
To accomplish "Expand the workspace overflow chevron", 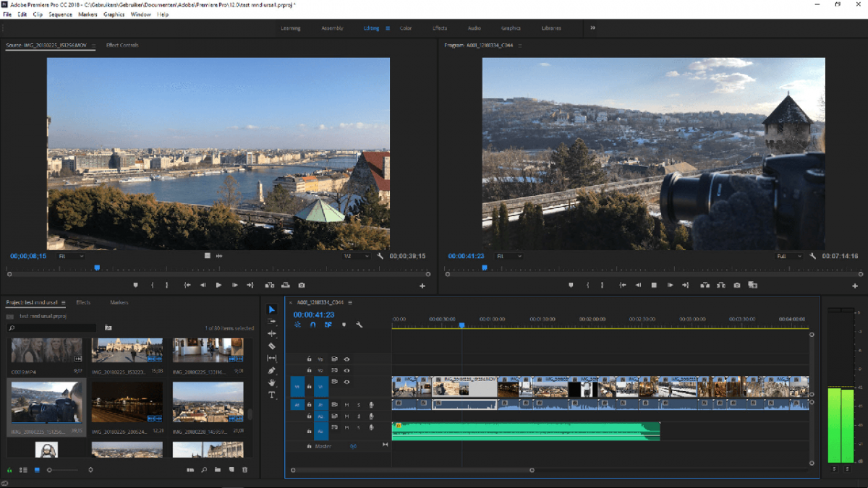I will click(x=592, y=28).
